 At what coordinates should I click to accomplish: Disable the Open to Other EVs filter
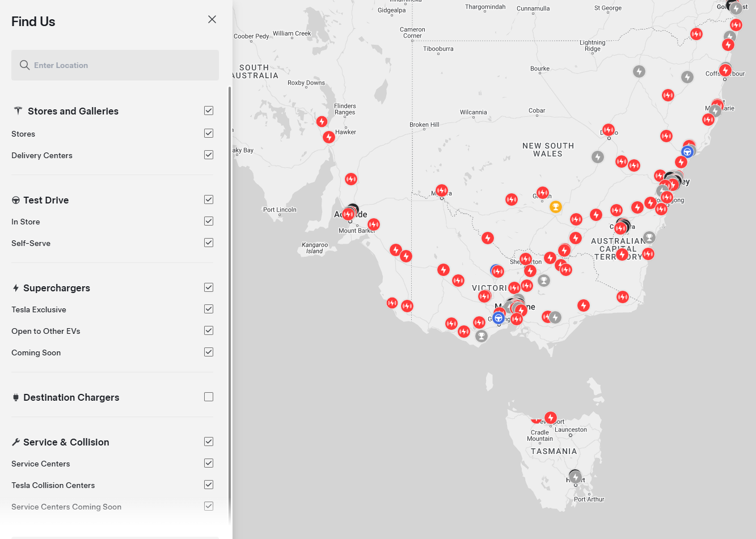tap(209, 330)
